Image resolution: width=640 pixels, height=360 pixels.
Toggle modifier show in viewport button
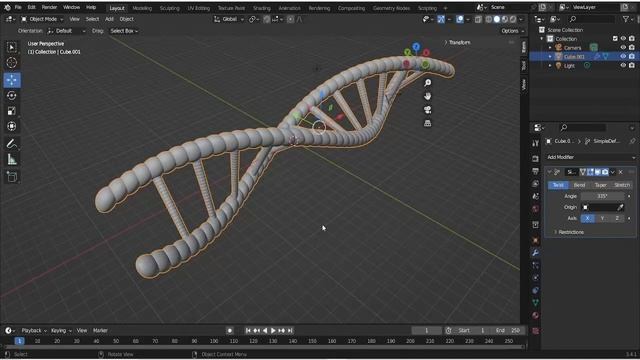[598, 172]
